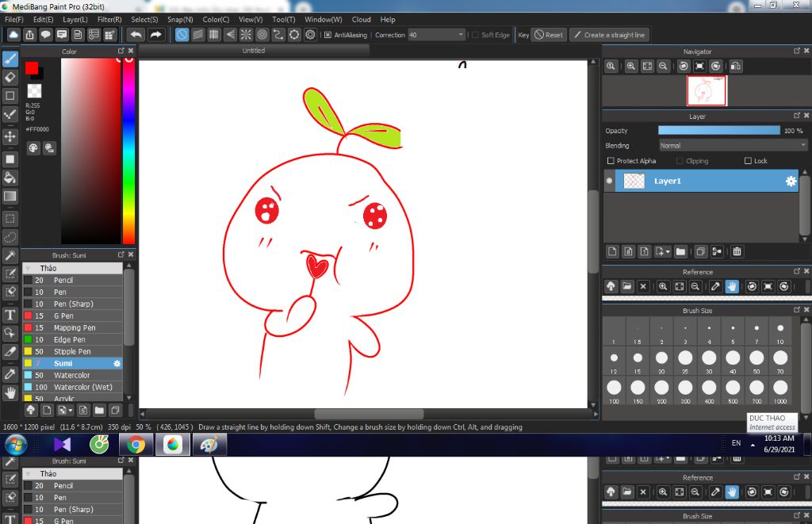Open the Layer1 settings gear
This screenshot has width=812, height=524.
(x=791, y=182)
